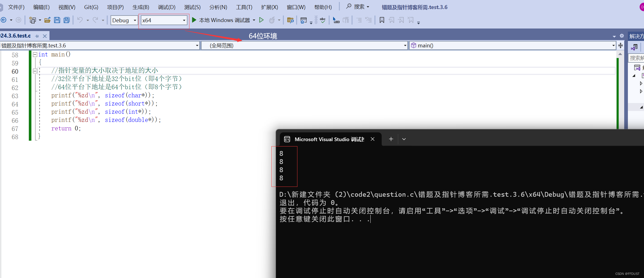
Task: Click the Redo arrow icon
Action: pyautogui.click(x=96, y=20)
